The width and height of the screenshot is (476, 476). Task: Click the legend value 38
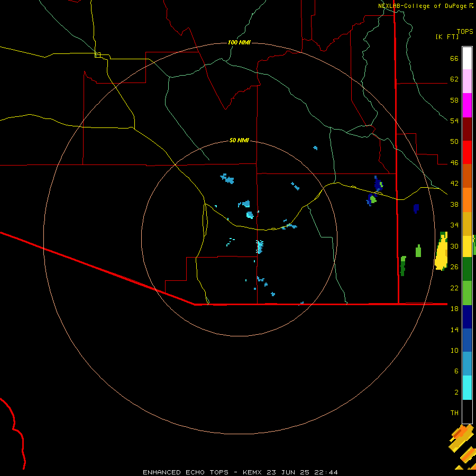[454, 204]
